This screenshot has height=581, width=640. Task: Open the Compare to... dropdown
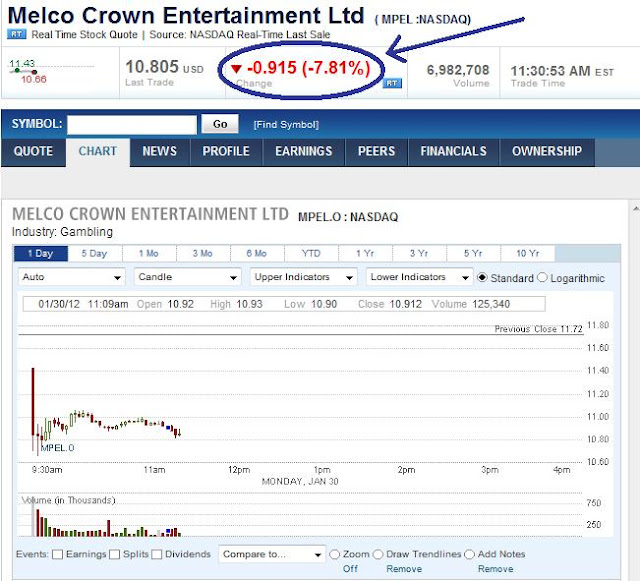pyautogui.click(x=272, y=554)
